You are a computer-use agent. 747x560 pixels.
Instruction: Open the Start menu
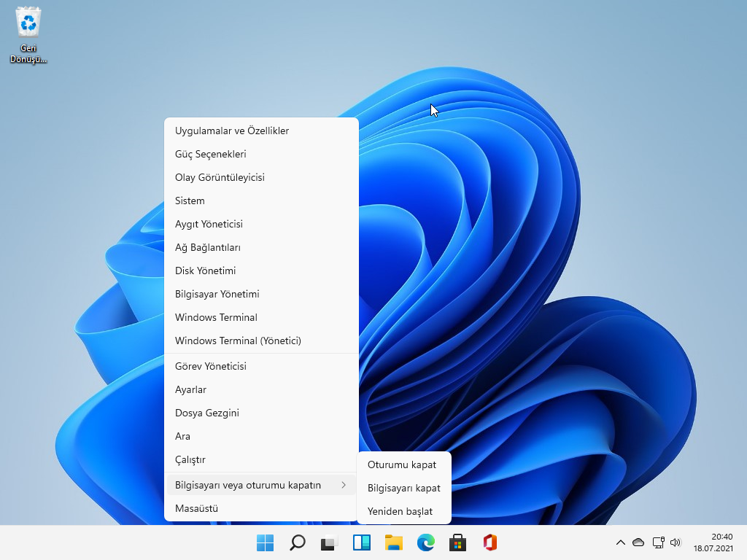(x=264, y=542)
